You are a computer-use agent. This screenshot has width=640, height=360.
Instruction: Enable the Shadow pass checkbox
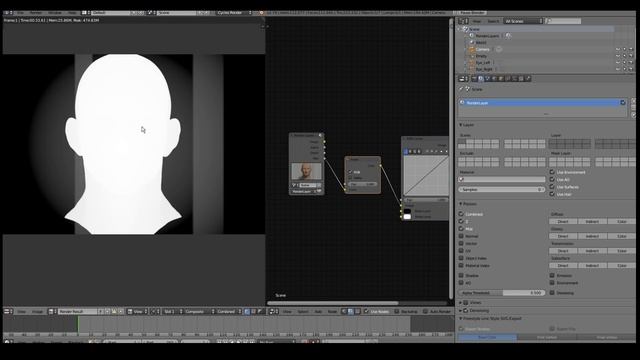[461, 276]
